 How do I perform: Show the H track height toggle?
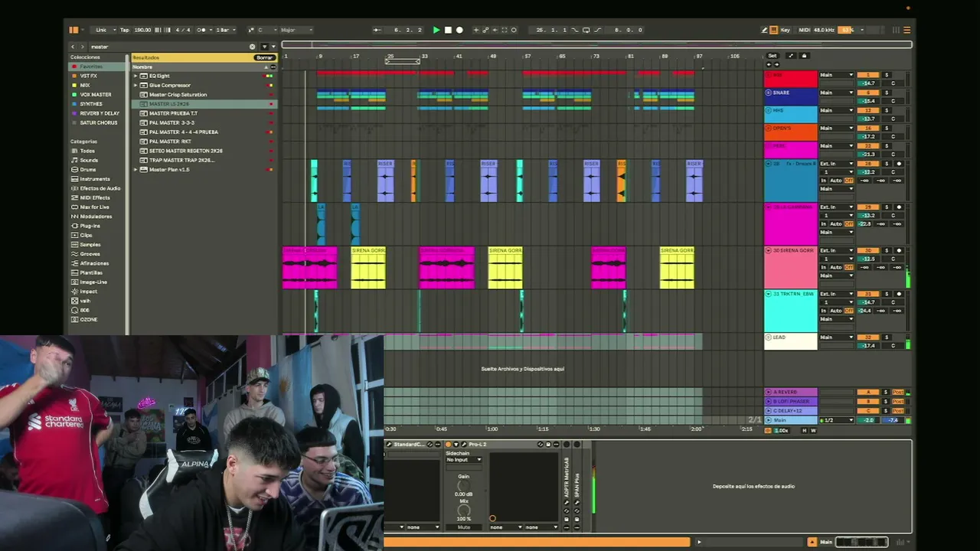804,430
